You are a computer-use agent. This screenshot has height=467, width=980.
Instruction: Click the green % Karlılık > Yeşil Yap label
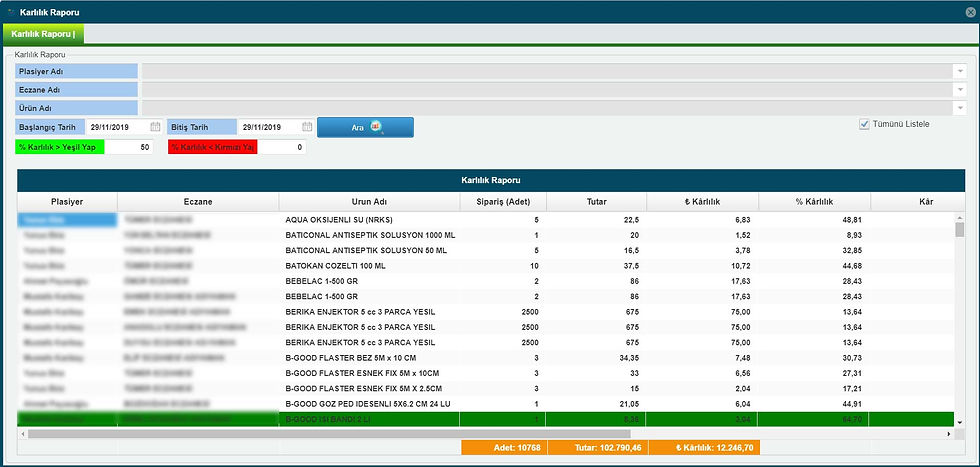pos(60,148)
